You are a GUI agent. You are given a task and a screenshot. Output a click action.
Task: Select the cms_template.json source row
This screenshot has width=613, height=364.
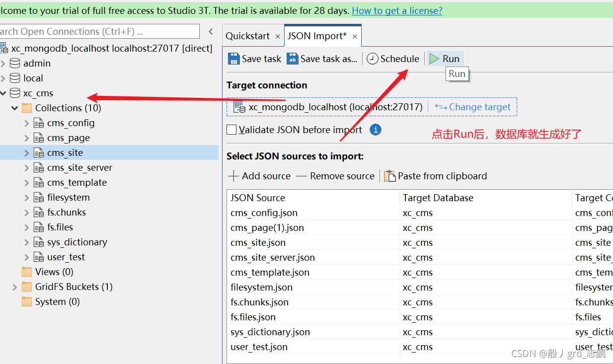[420, 272]
